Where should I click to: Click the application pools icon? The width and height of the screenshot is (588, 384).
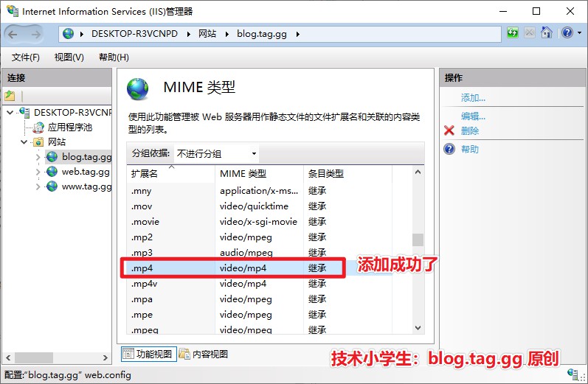tap(39, 127)
